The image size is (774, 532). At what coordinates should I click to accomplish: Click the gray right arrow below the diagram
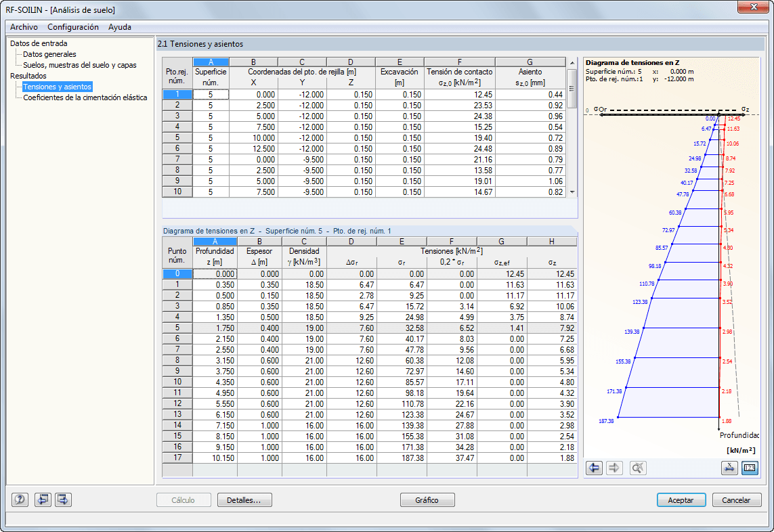click(614, 467)
